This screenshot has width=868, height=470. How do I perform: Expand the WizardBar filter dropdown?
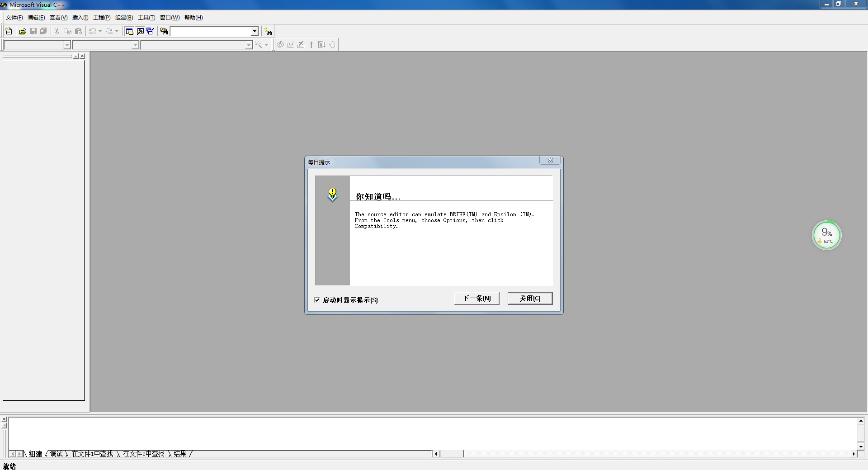[x=135, y=45]
